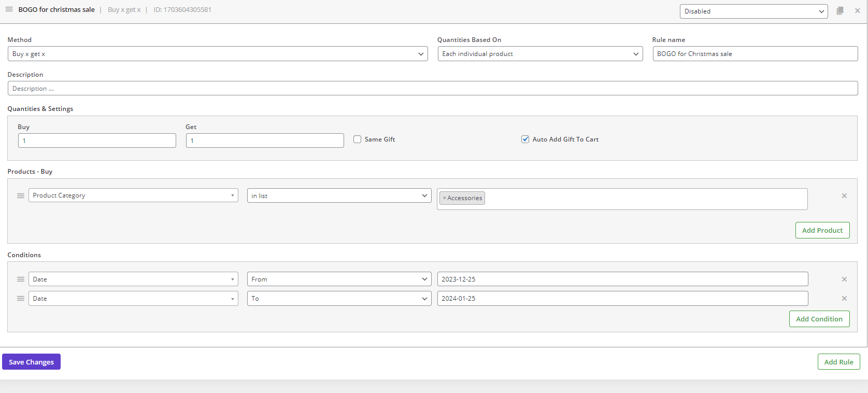The image size is (868, 393).
Task: Open the Product Category type dropdown
Action: pyautogui.click(x=133, y=195)
